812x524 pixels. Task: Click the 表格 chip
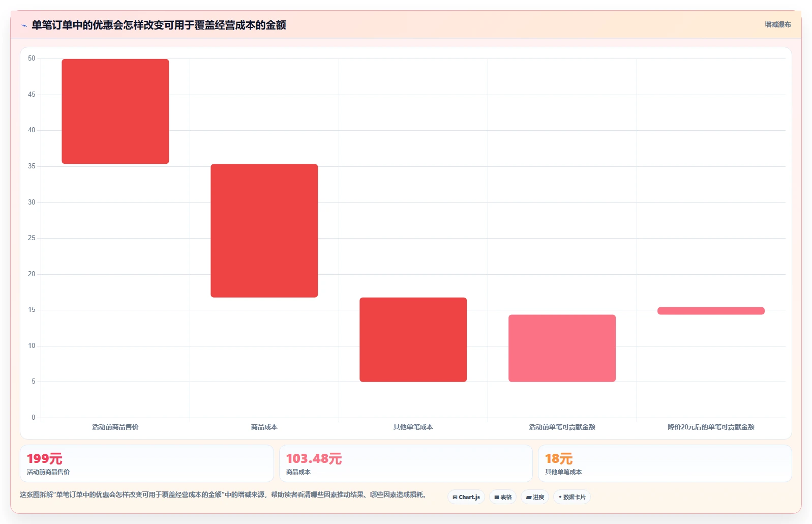[x=503, y=497]
